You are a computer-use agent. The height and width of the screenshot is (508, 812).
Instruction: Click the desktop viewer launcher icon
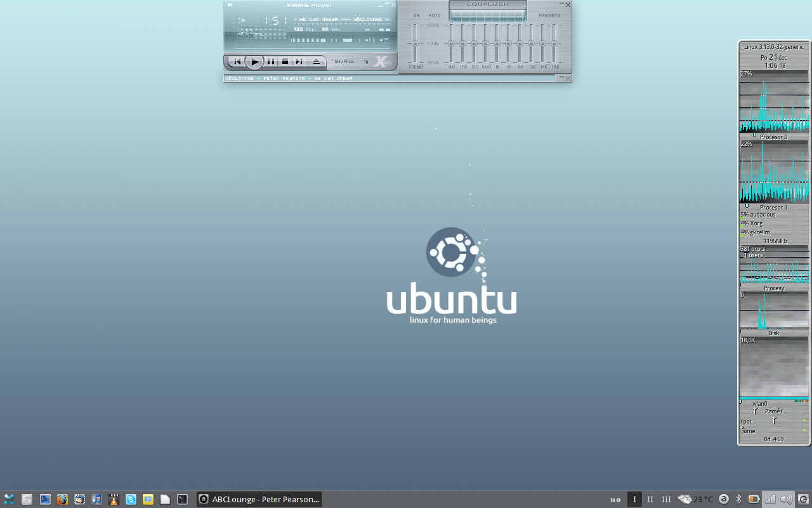(45, 499)
